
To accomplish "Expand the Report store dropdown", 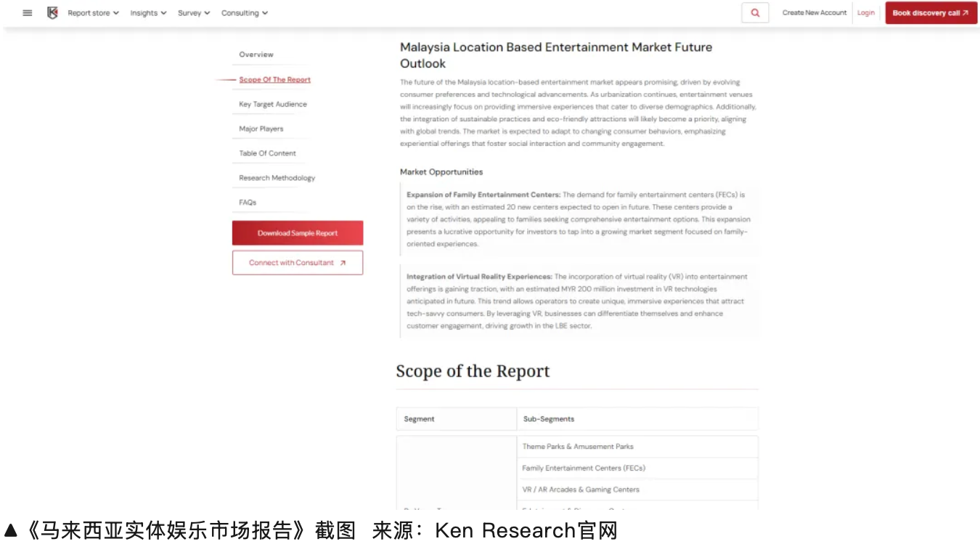I will (93, 13).
